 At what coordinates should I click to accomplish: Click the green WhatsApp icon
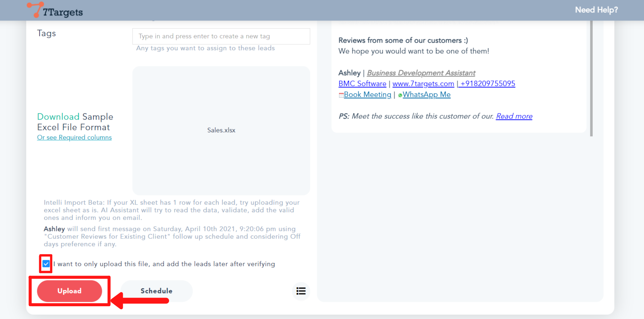click(x=400, y=95)
